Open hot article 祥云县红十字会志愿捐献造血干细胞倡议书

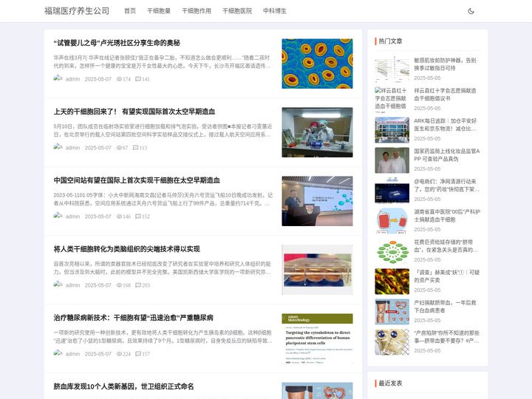tap(445, 95)
